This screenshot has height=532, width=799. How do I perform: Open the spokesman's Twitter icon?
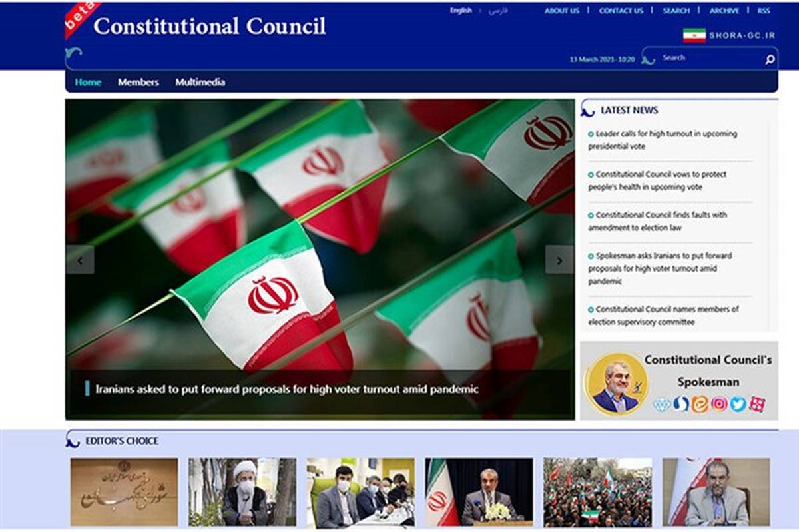738,404
